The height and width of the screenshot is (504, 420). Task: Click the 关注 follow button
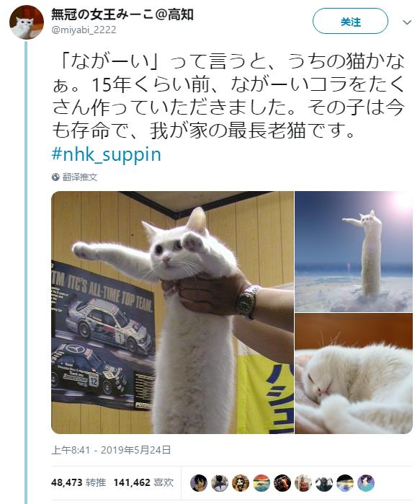coord(350,21)
